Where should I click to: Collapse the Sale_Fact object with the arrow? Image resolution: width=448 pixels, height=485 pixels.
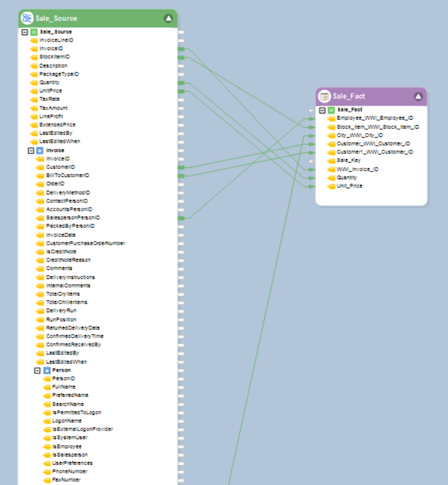coord(418,97)
